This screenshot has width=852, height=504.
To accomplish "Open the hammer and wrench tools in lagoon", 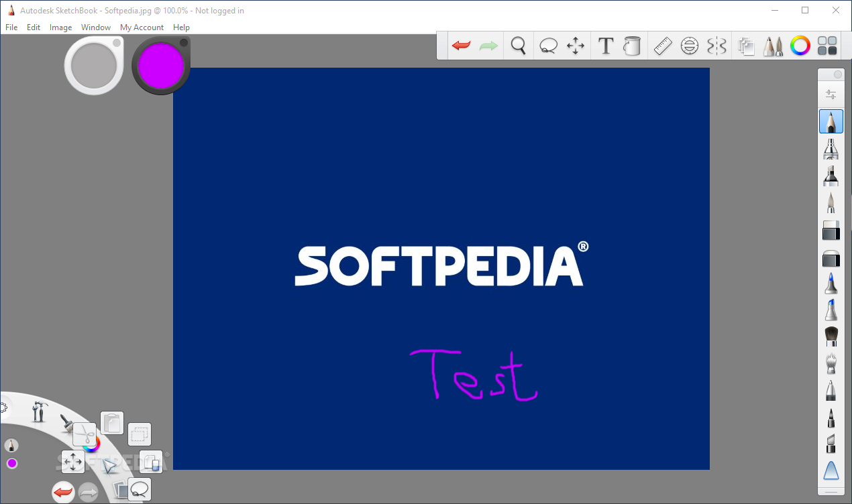I will (39, 411).
